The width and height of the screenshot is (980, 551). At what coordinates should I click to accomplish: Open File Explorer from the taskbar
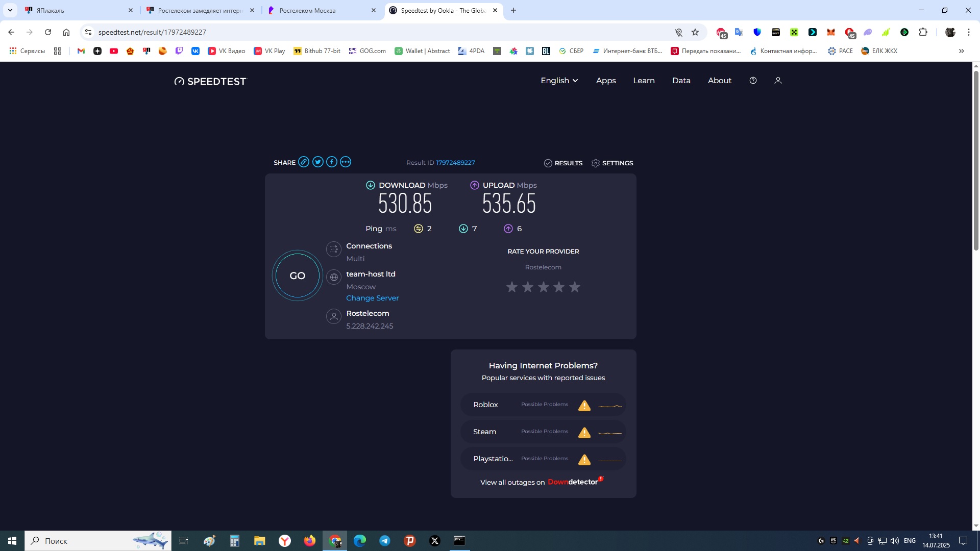coord(260,541)
